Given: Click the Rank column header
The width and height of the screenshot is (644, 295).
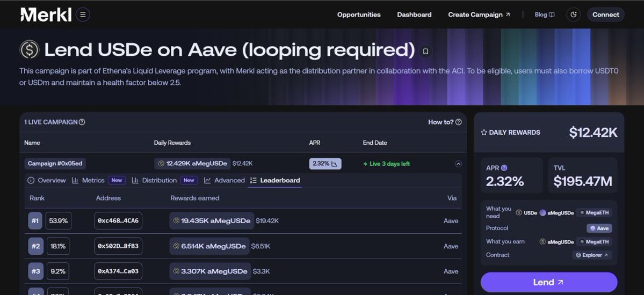Looking at the screenshot, I should pos(37,198).
